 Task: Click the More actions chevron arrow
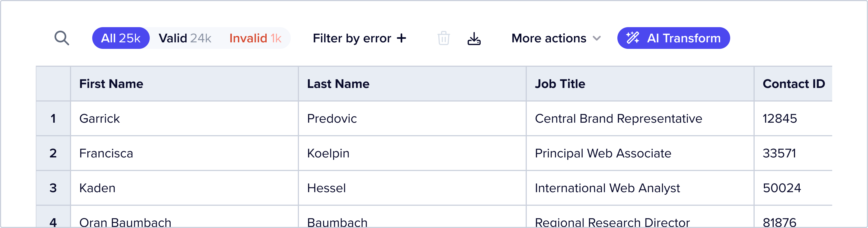pyautogui.click(x=597, y=39)
